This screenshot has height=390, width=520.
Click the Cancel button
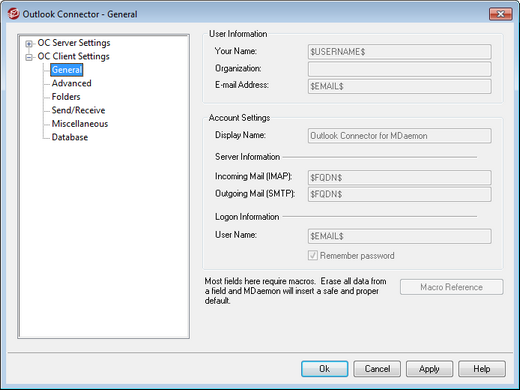point(377,369)
